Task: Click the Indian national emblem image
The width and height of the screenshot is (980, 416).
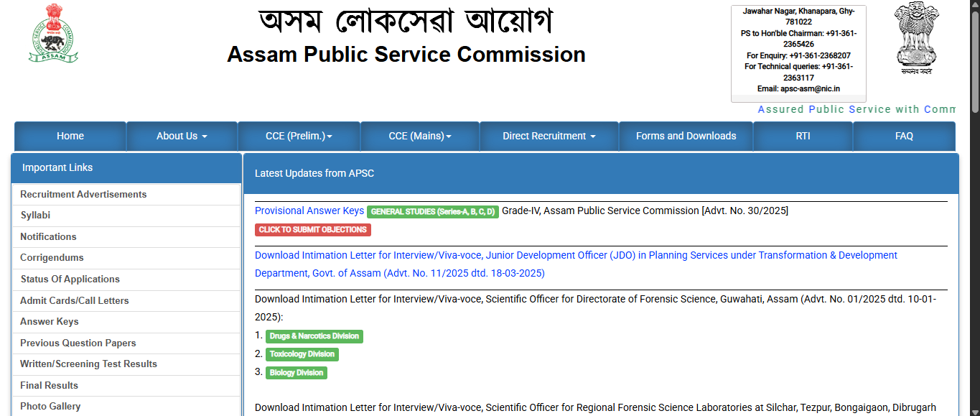Action: click(x=916, y=38)
